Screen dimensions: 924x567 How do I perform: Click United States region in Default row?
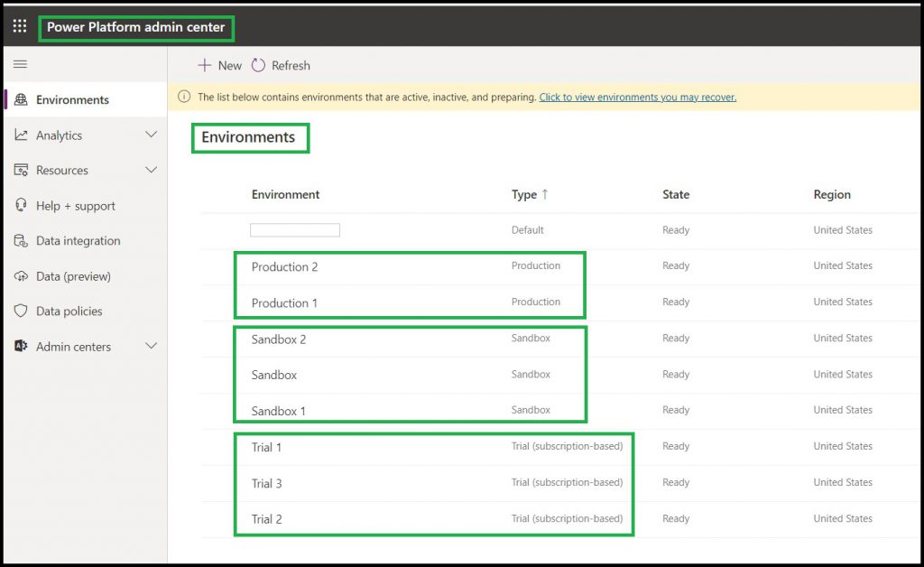pos(843,230)
